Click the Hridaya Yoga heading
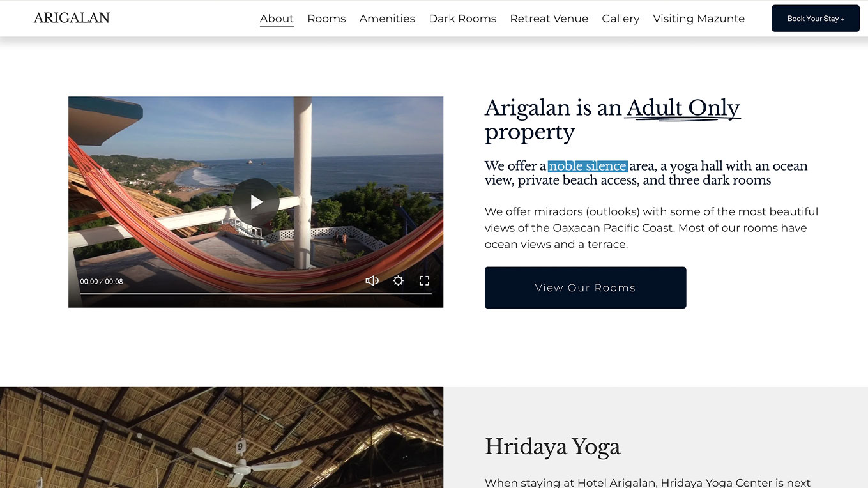 click(552, 446)
